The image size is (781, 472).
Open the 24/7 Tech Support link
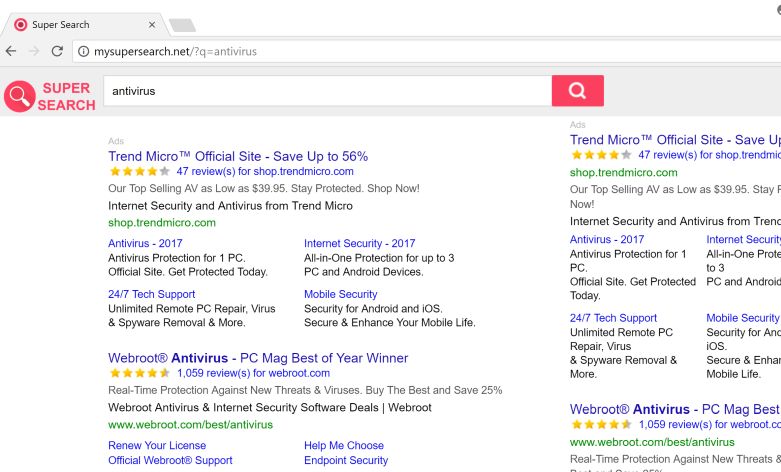point(151,294)
